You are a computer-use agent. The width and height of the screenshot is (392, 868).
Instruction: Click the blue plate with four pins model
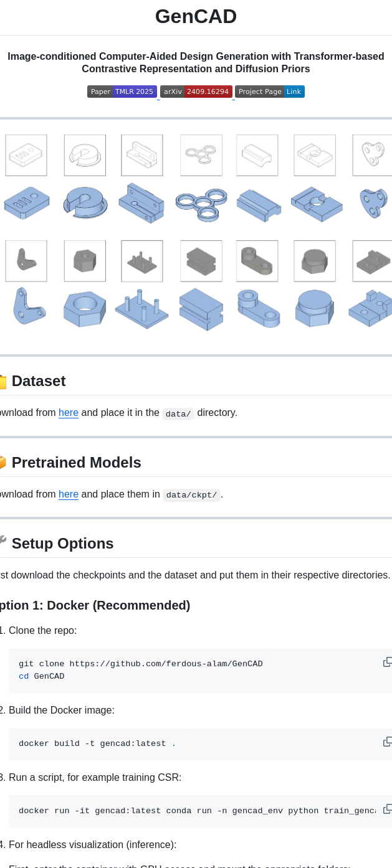(x=141, y=309)
